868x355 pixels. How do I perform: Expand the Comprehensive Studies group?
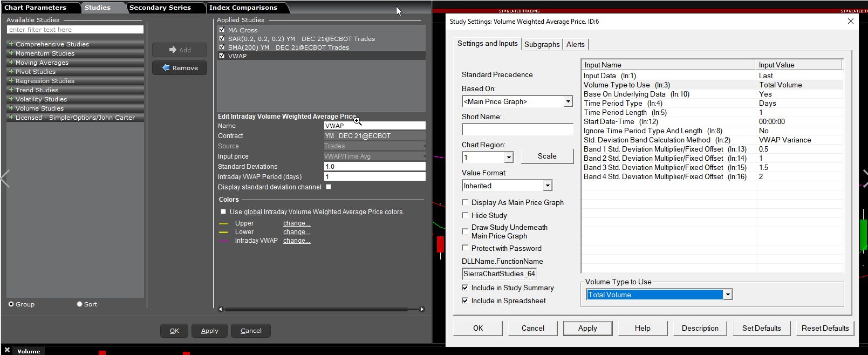(11, 44)
